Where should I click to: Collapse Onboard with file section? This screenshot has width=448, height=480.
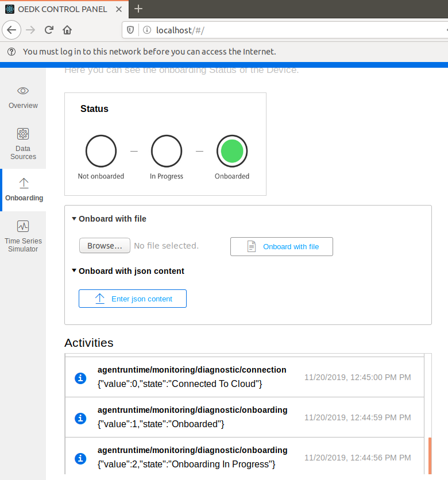pyautogui.click(x=74, y=219)
